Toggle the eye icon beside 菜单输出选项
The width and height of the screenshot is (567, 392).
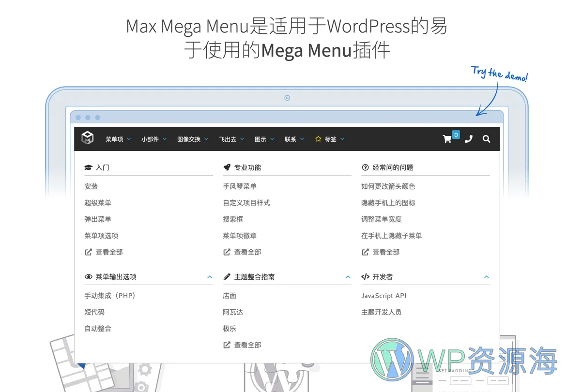[x=88, y=276]
